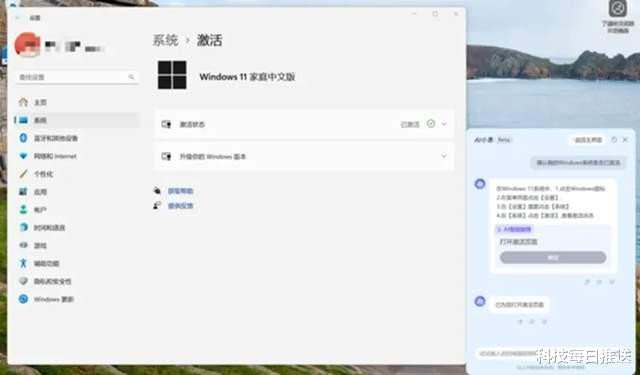The width and height of the screenshot is (640, 375).
Task: Open 网络和 Internet settings
Action: point(55,156)
